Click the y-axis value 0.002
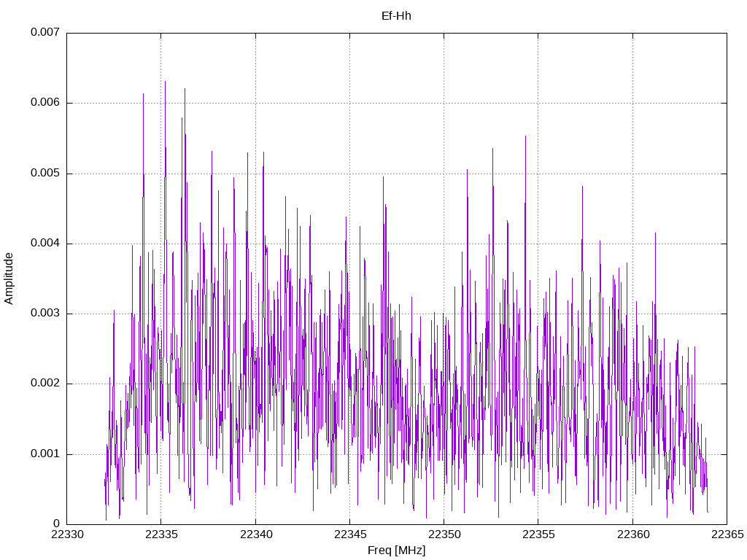This screenshot has width=747, height=560. tap(45, 384)
